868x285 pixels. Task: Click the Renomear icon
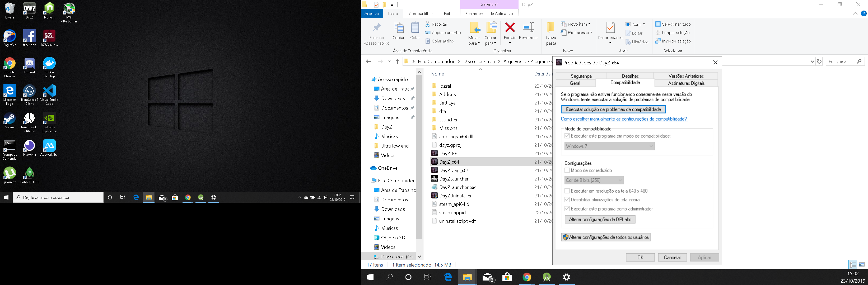(x=528, y=28)
